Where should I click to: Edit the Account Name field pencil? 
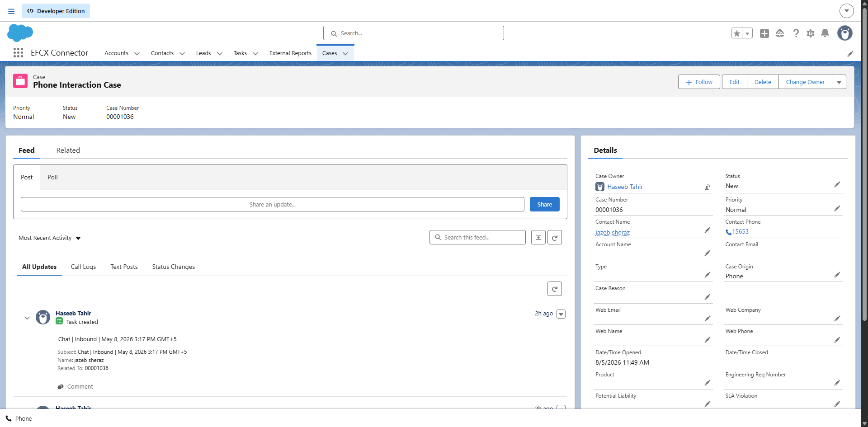click(x=708, y=253)
